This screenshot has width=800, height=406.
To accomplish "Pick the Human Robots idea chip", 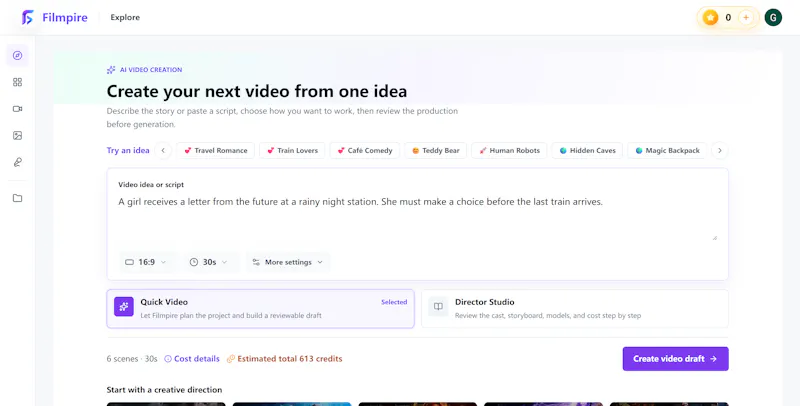I will pos(509,150).
